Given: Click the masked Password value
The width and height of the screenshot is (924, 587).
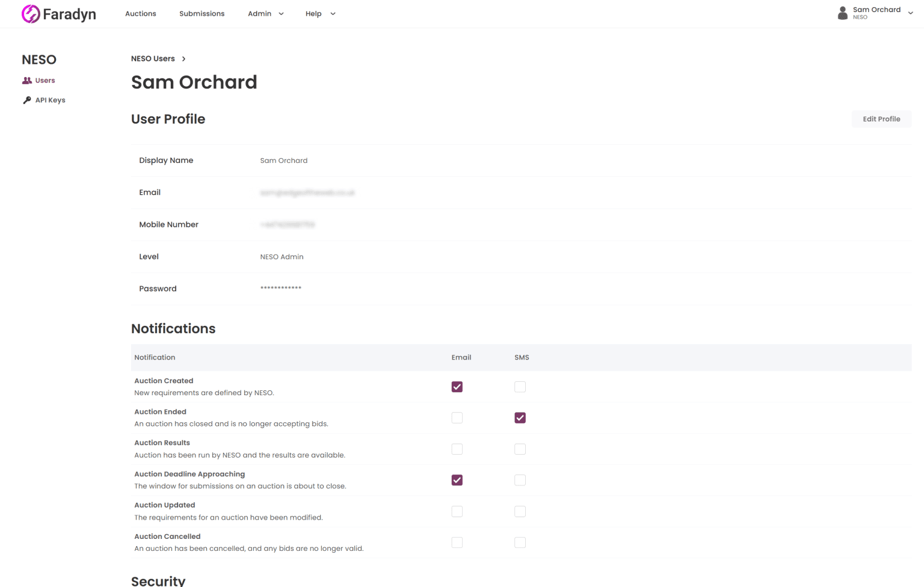Looking at the screenshot, I should coord(281,288).
